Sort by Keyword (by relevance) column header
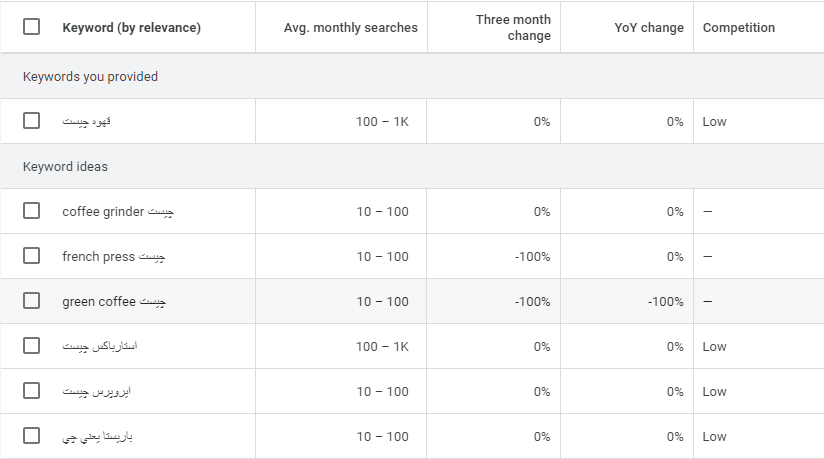Viewport: 824px width, 459px height. [131, 28]
